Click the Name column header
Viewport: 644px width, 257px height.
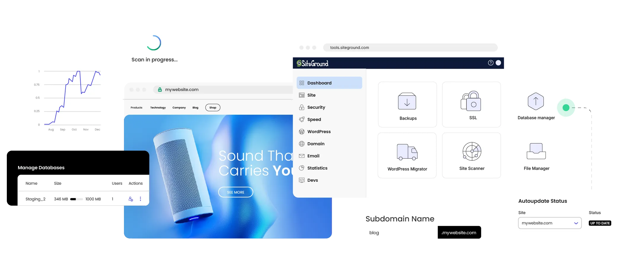tap(31, 183)
